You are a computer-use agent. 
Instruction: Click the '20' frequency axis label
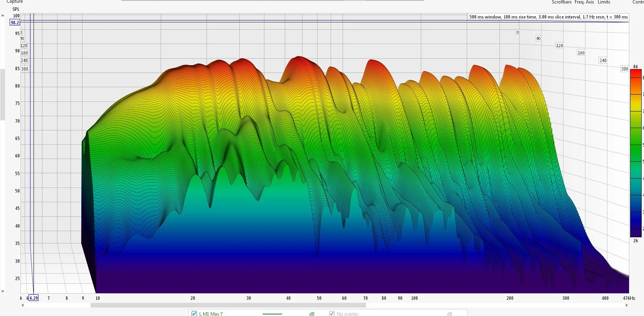tap(193, 298)
